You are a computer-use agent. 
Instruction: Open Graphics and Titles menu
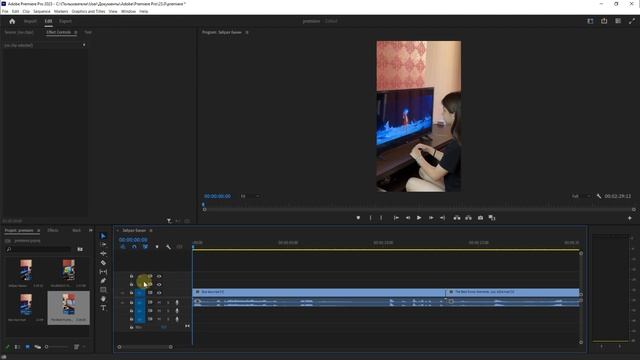coord(88,11)
